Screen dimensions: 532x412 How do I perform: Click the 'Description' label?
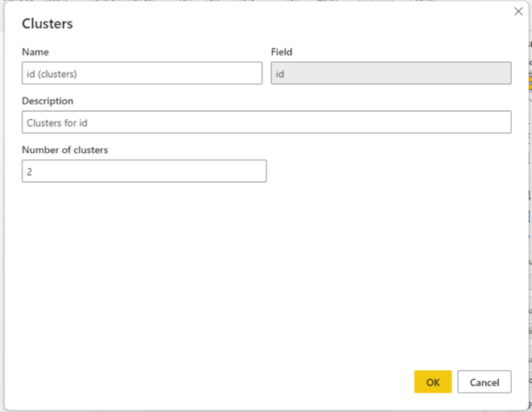[47, 101]
